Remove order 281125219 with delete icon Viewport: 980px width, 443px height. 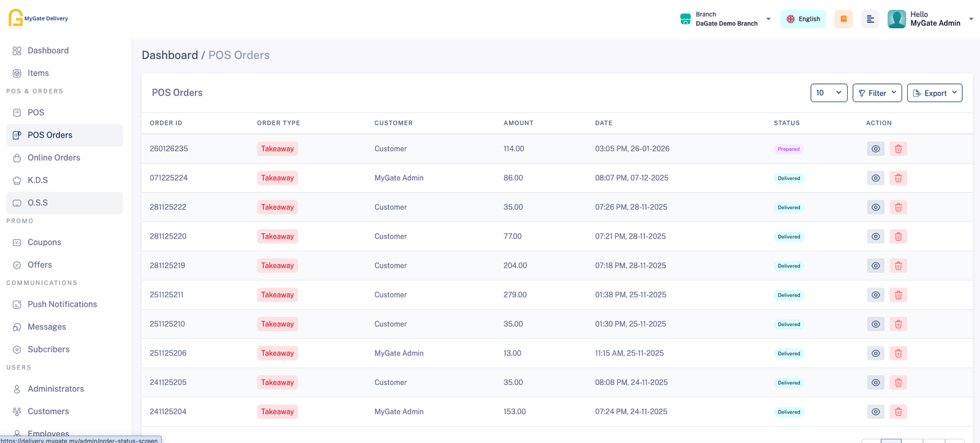click(898, 266)
